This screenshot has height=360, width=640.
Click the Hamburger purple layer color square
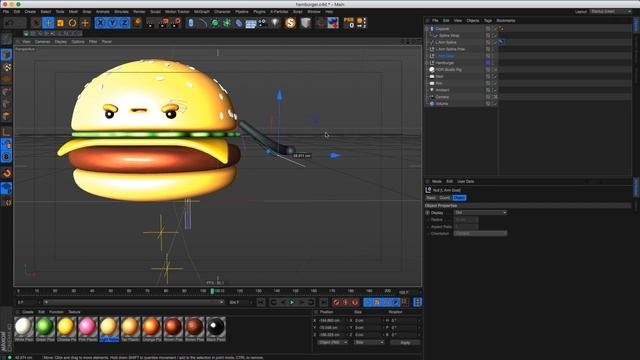(x=488, y=63)
